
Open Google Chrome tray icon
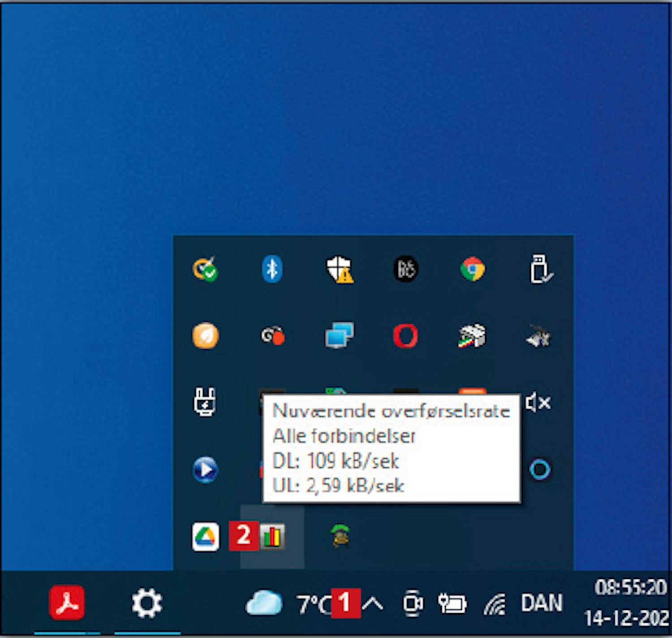coord(472,269)
